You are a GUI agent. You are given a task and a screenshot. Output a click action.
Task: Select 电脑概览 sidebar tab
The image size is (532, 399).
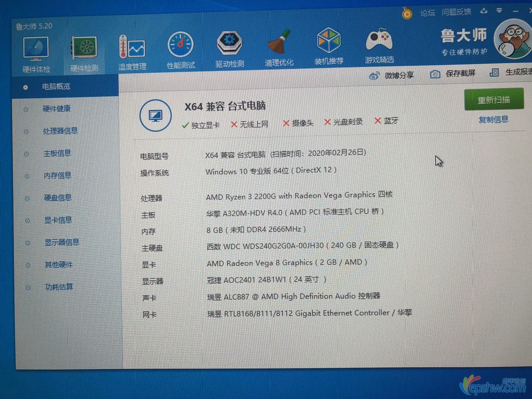click(65, 86)
